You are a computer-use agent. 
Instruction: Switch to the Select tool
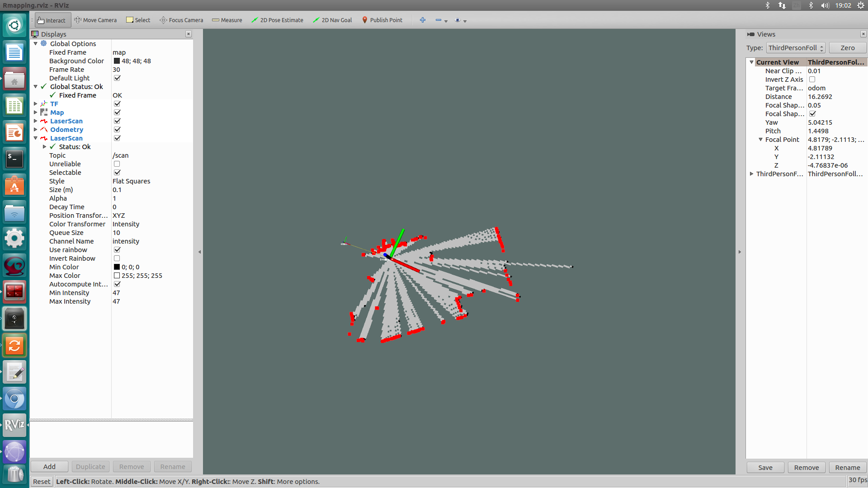point(138,20)
